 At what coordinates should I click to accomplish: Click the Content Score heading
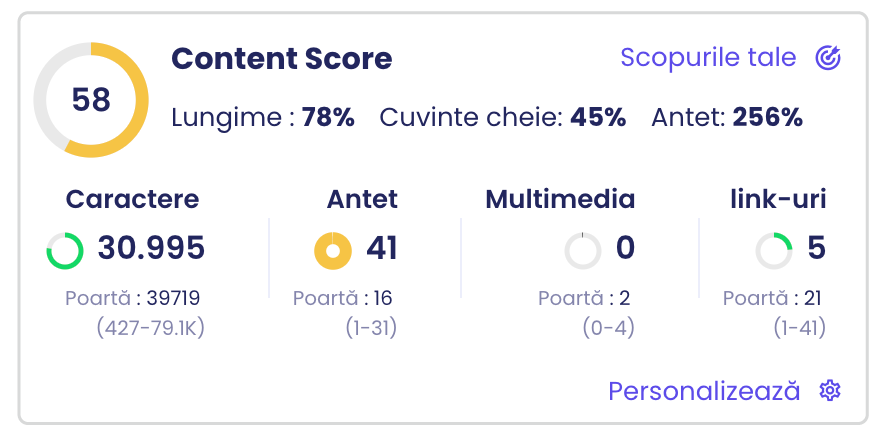282,59
